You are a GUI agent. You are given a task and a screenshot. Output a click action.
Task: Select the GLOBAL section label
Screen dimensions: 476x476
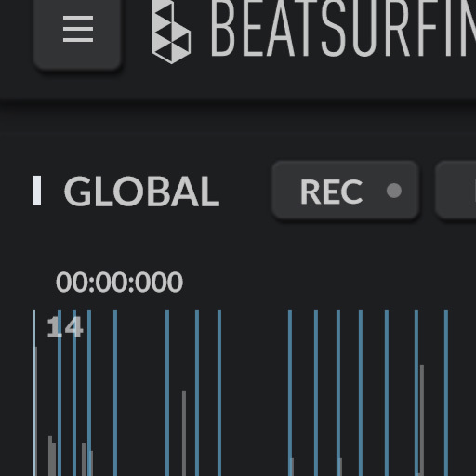(x=141, y=192)
